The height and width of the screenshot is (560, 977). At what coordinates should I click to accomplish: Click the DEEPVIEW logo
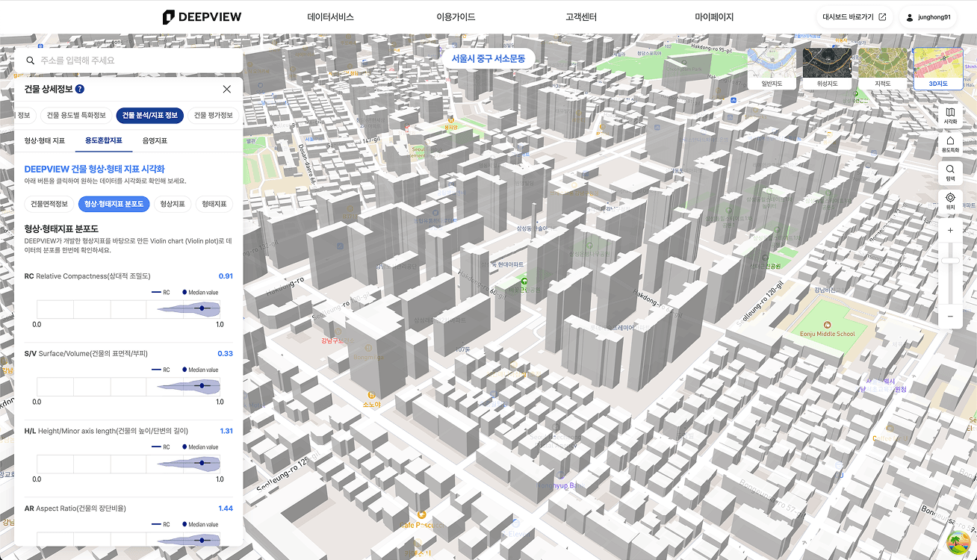pyautogui.click(x=202, y=16)
